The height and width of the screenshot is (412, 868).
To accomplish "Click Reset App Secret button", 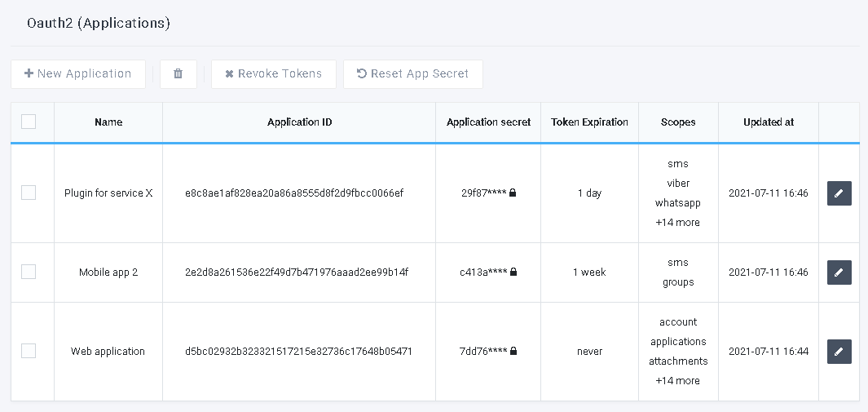I will [x=413, y=73].
